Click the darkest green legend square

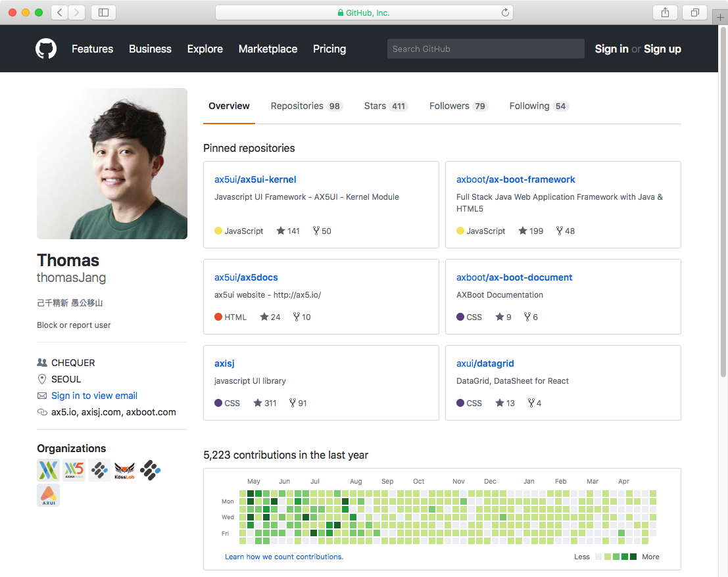633,557
